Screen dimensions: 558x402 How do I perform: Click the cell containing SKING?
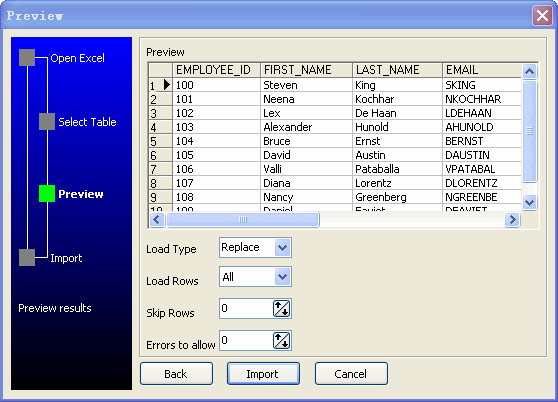click(482, 85)
